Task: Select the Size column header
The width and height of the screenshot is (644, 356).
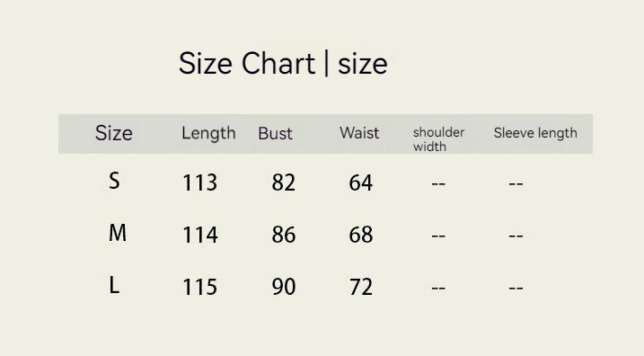Action: pyautogui.click(x=114, y=133)
